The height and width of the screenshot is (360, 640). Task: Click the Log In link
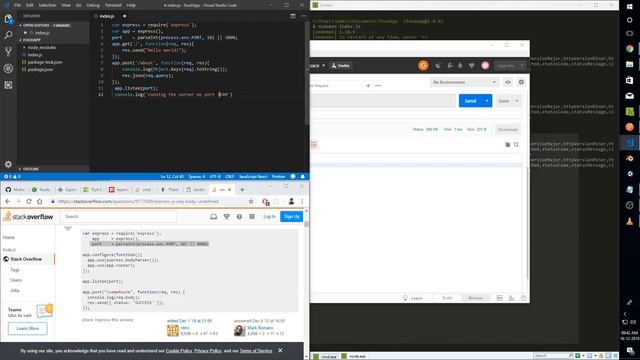pyautogui.click(x=269, y=216)
